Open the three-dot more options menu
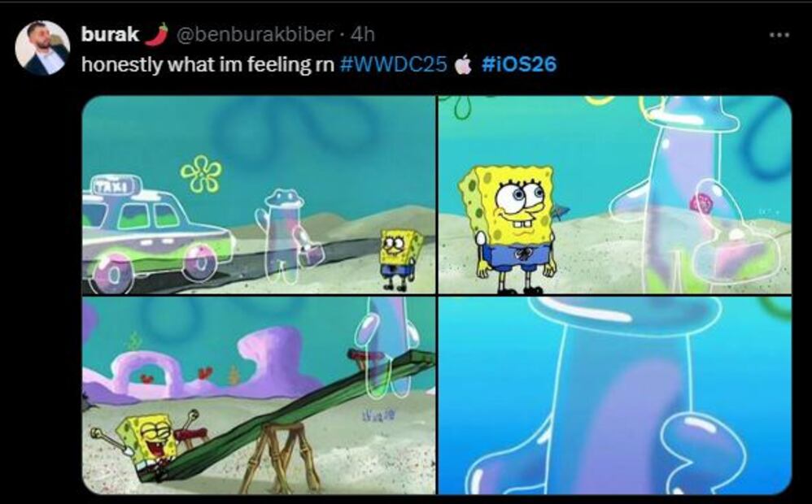Viewport: 812px width, 504px height. click(x=779, y=35)
